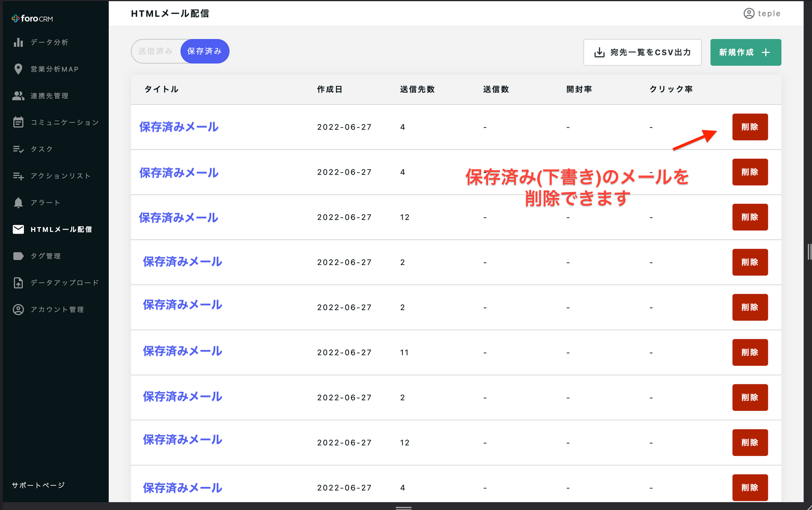Click the right-edge scrollbar handle
Image resolution: width=812 pixels, height=510 pixels.
809,252
